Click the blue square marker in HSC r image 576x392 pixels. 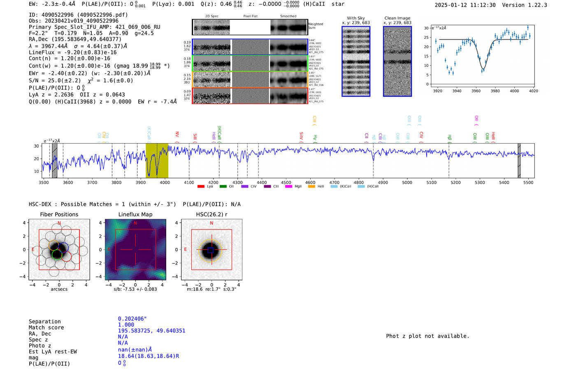(x=211, y=250)
